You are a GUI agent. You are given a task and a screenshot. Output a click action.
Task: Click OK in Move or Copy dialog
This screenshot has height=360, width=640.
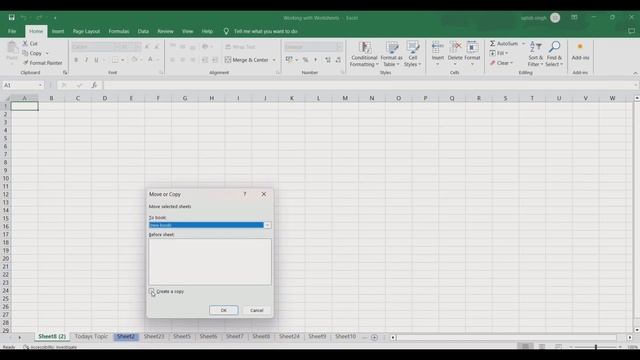pos(224,310)
